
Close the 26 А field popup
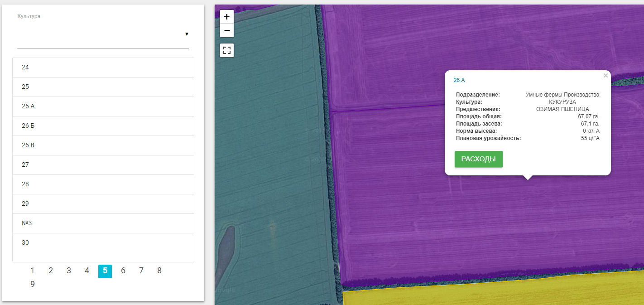606,76
